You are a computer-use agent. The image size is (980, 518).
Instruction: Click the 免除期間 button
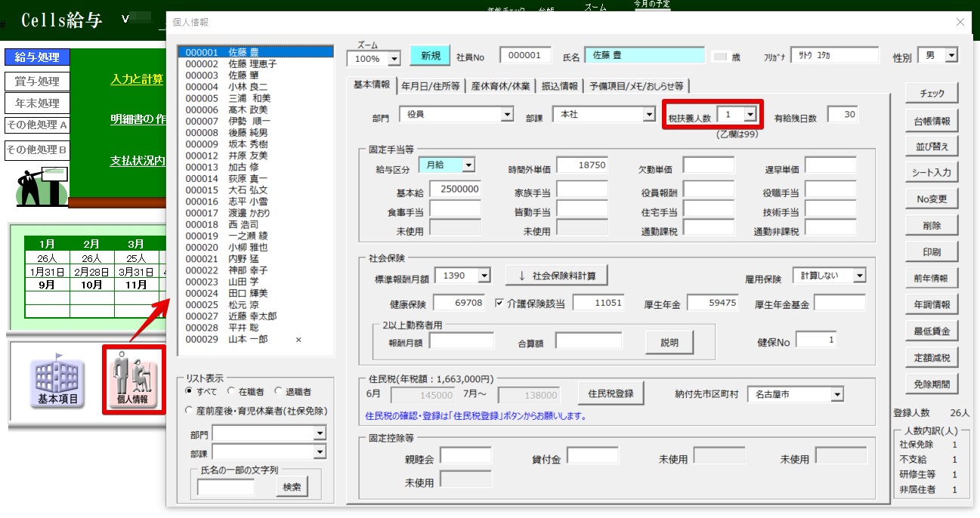click(x=932, y=383)
